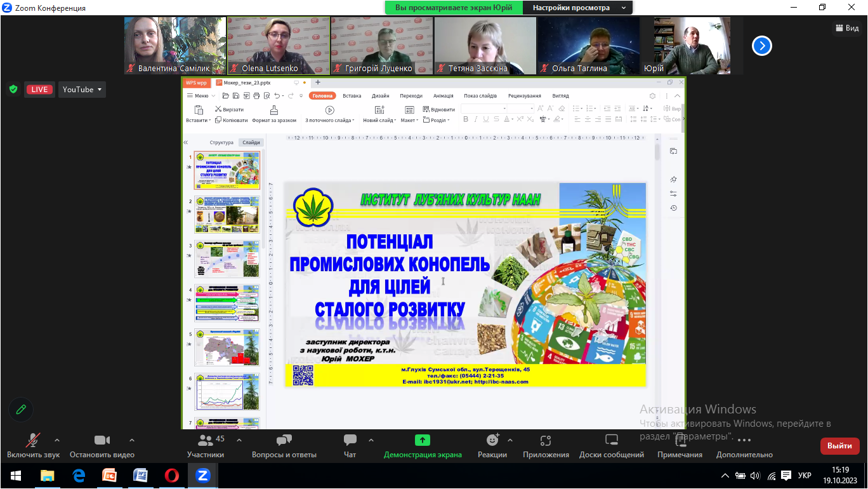Unmute with the Включить звук microphone icon
The image size is (868, 489).
(x=33, y=440)
